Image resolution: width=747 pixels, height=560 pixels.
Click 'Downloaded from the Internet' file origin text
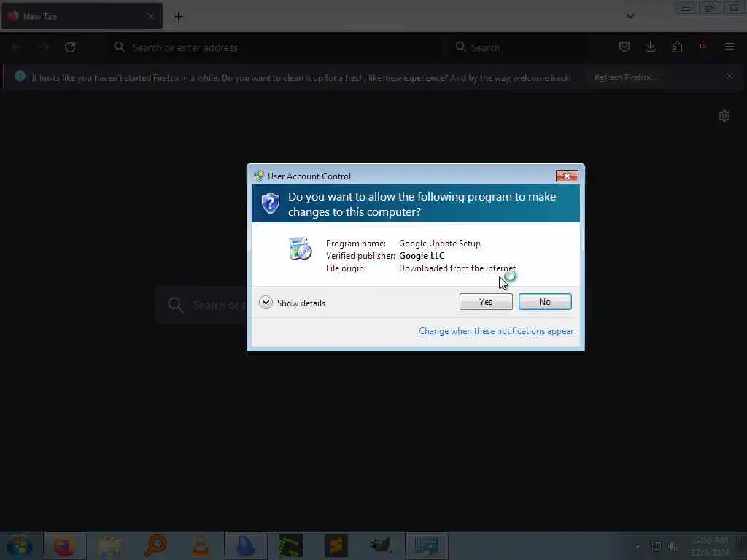(457, 268)
